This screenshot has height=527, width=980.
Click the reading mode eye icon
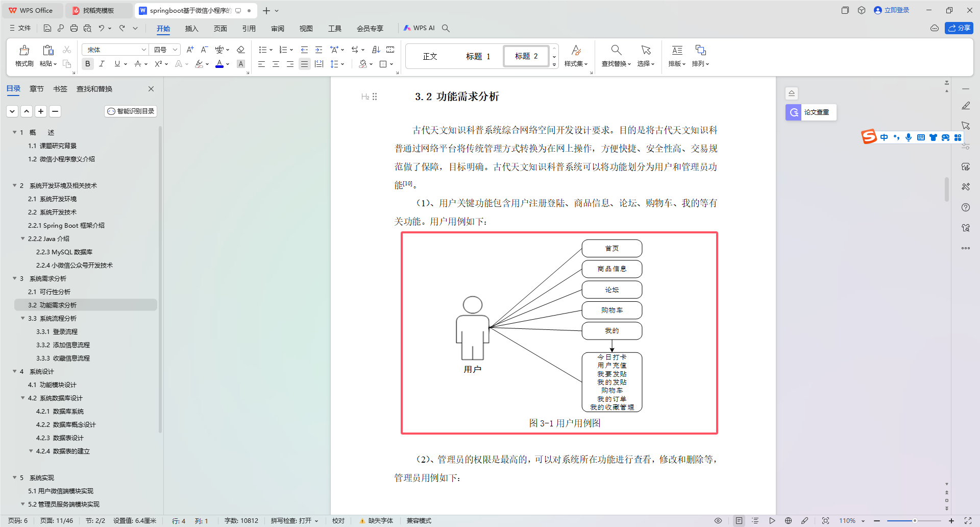click(718, 521)
